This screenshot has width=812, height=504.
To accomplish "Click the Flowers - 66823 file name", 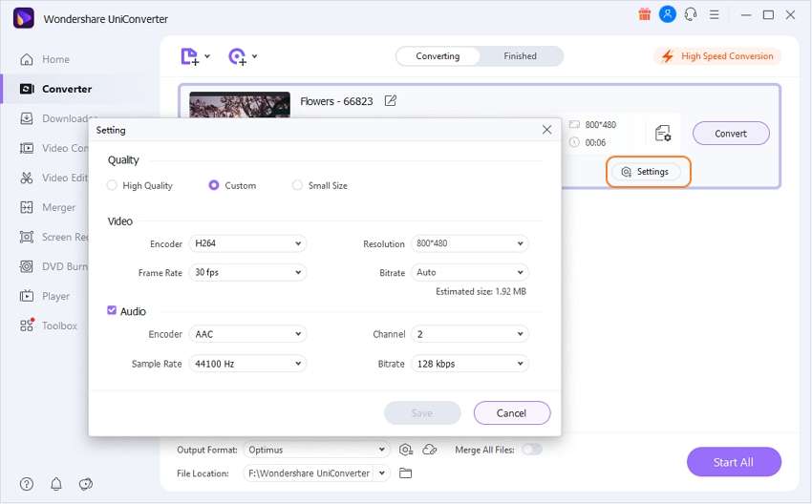I will (x=336, y=101).
